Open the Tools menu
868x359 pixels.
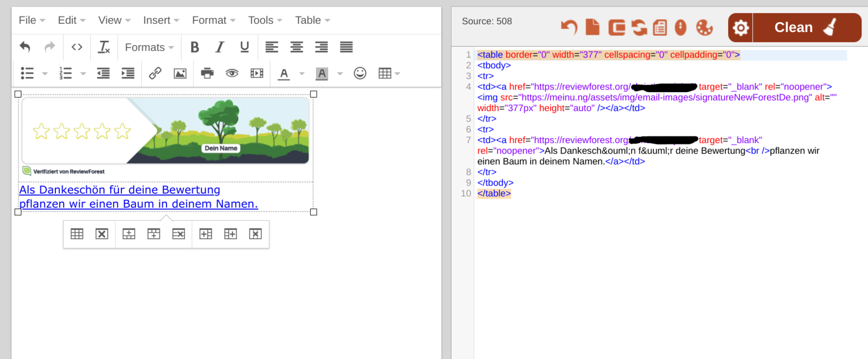265,20
